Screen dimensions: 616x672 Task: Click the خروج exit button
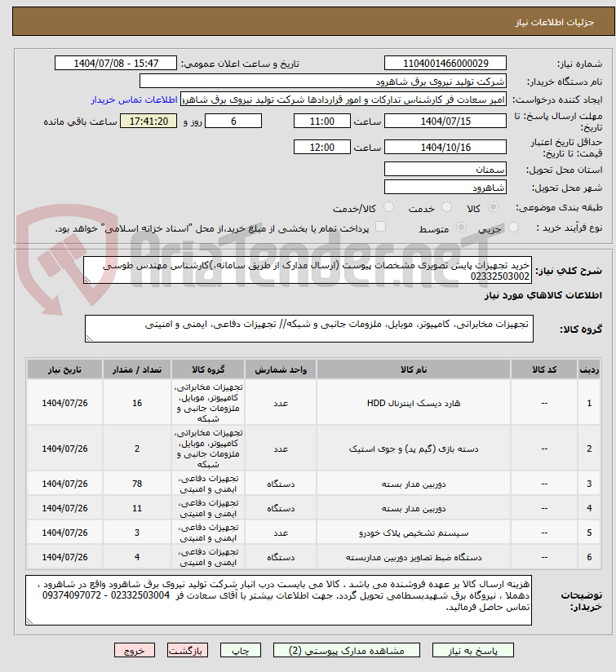click(134, 651)
